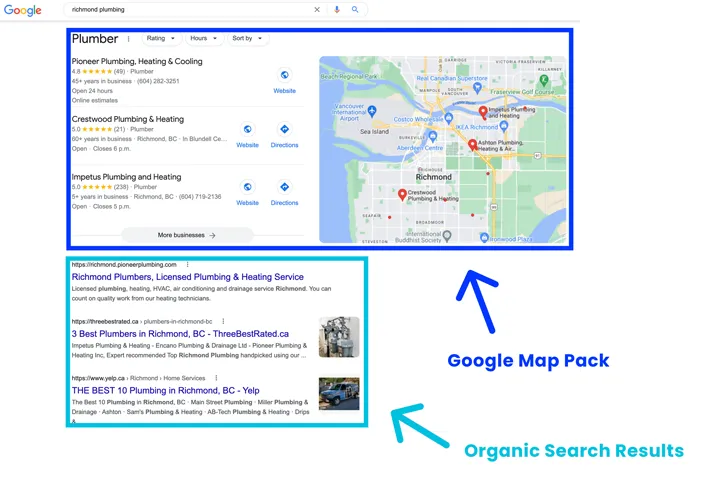
Task: Click Impetus Plumbing Website globe icon
Action: 247,187
